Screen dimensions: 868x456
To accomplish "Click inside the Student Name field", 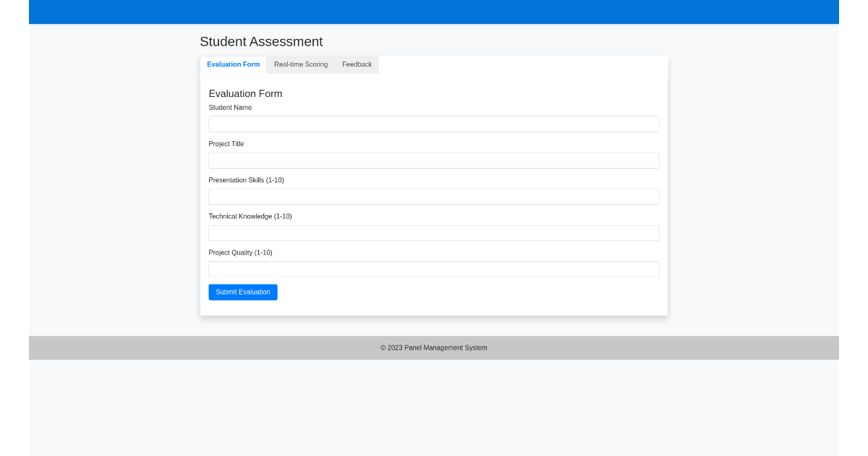I will (433, 124).
